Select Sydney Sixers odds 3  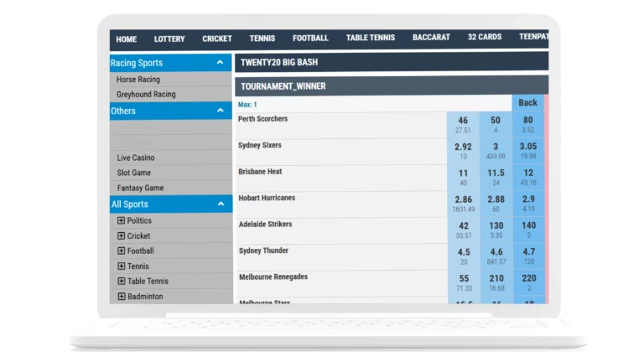click(x=496, y=151)
